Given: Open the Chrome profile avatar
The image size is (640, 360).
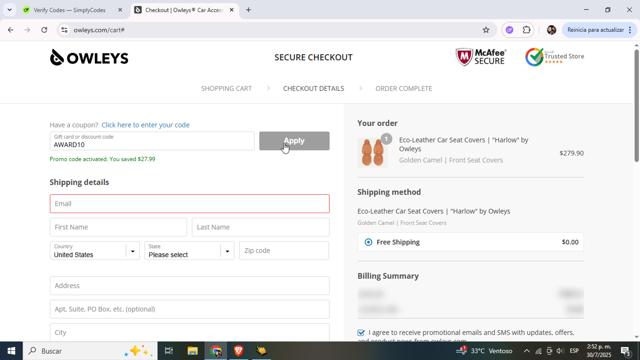Looking at the screenshot, I should (x=551, y=30).
